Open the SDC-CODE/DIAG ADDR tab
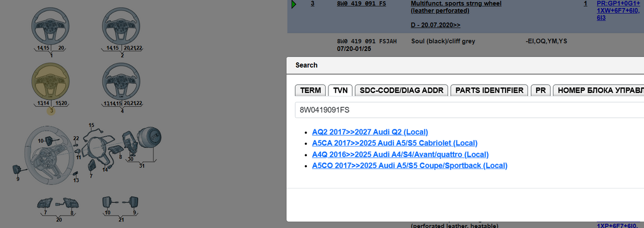This screenshot has width=644, height=228. point(401,90)
